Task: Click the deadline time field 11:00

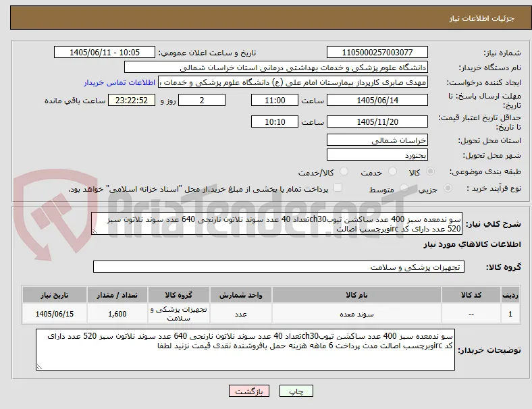Action: (275, 100)
